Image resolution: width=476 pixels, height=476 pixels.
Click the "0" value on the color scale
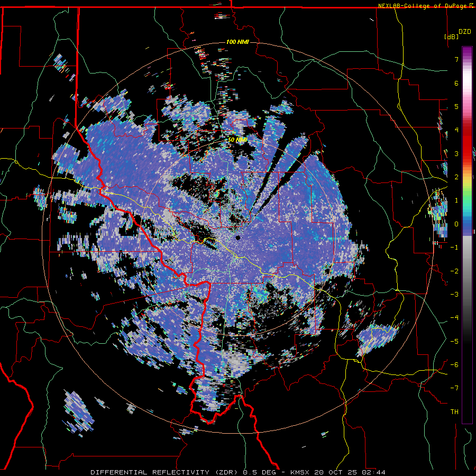[x=456, y=224]
